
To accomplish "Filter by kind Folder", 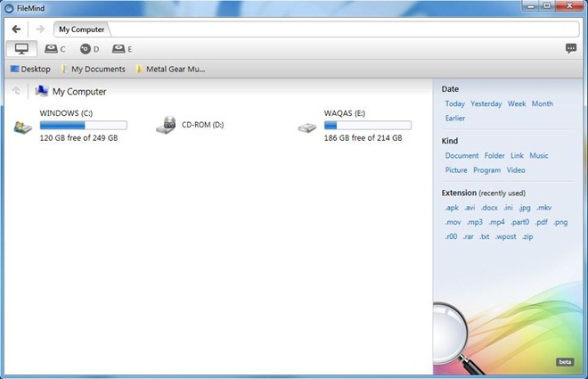I will [x=494, y=155].
